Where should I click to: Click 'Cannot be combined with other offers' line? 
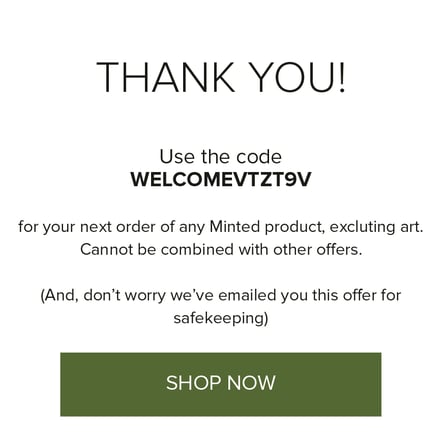tap(221, 250)
